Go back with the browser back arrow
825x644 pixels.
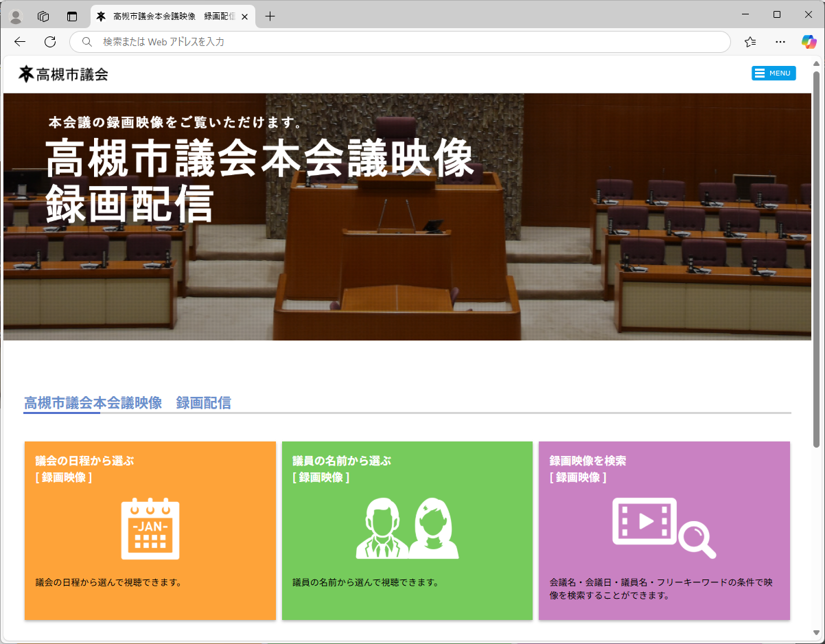coord(20,42)
